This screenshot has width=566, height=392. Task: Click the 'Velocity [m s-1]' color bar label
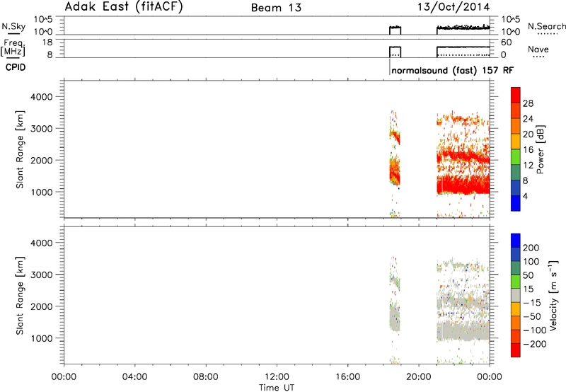click(553, 295)
